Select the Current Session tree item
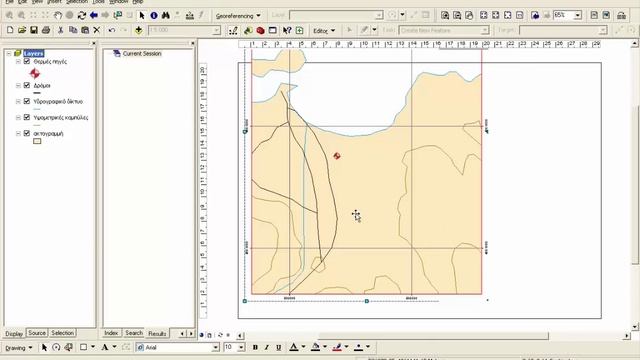Viewport: 640px width, 360px height. click(x=142, y=53)
